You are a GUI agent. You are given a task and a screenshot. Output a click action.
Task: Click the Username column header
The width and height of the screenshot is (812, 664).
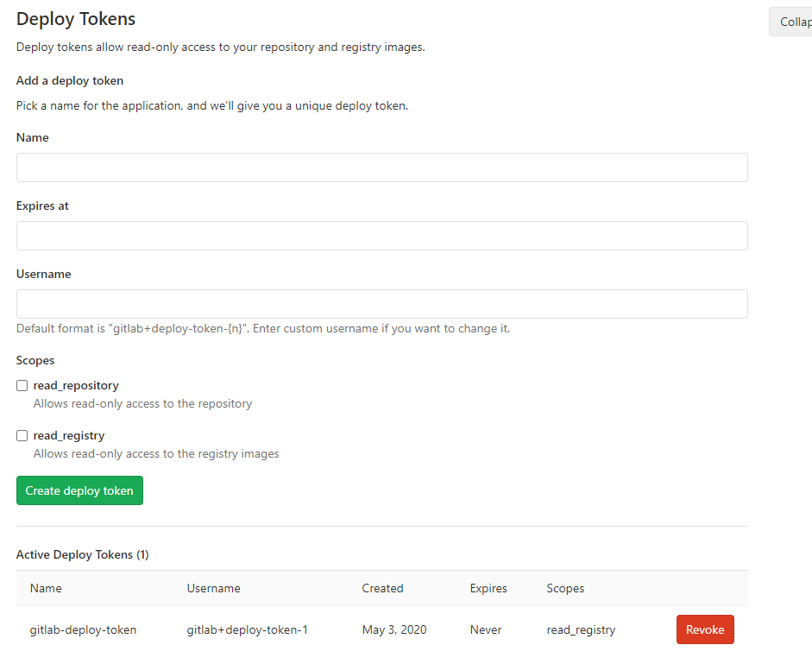(213, 588)
